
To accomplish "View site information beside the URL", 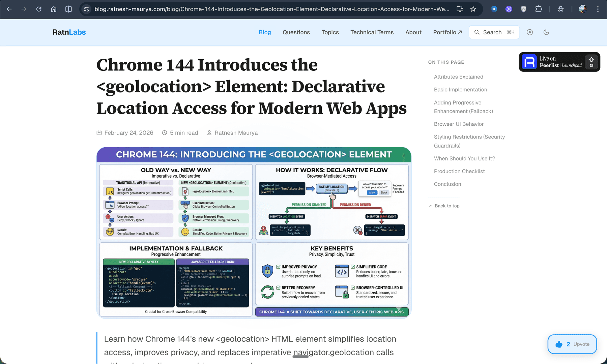I will coord(87,9).
